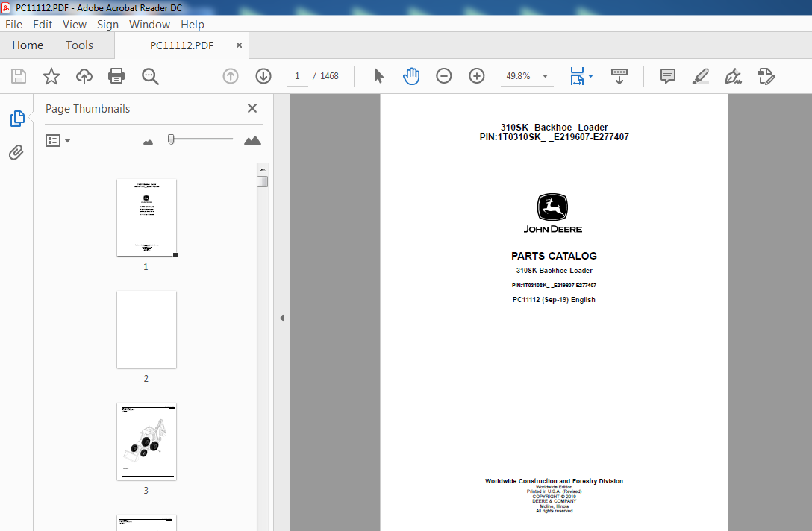Open the Sign document pen tool
812x531 pixels.
(733, 76)
